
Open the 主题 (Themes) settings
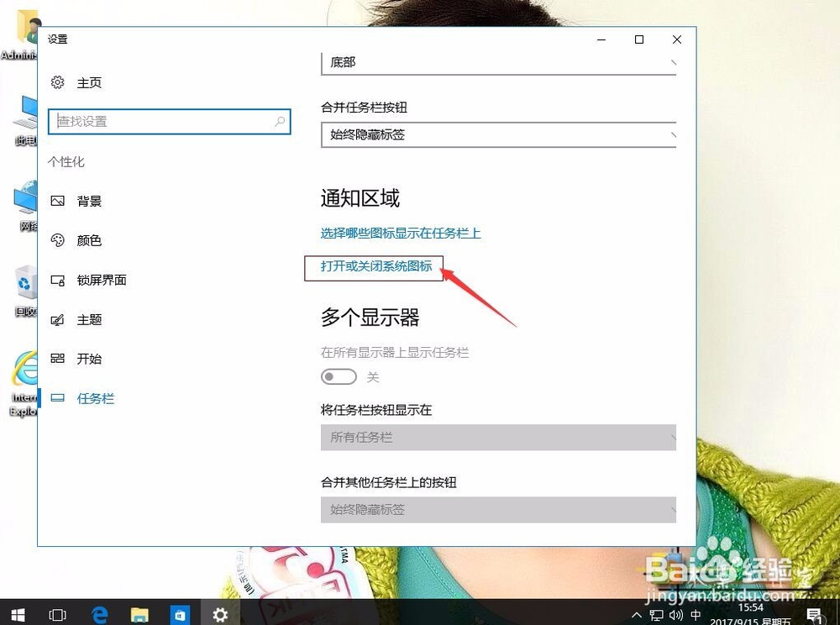[x=91, y=319]
